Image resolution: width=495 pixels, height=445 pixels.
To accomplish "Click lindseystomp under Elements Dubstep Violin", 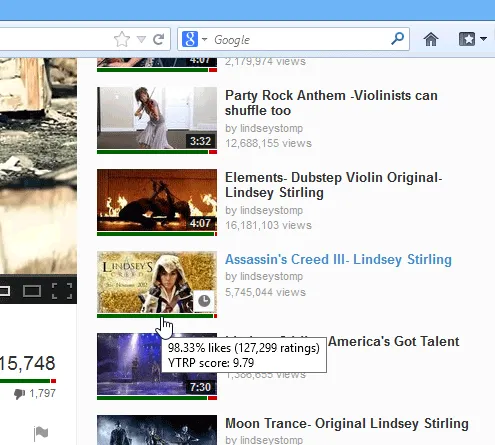I will pos(271,210).
